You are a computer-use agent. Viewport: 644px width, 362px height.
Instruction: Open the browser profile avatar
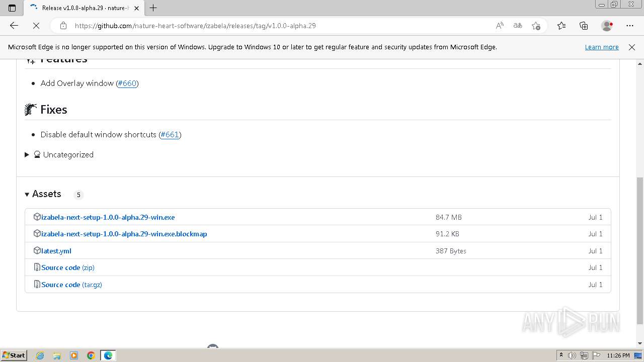coord(607,26)
